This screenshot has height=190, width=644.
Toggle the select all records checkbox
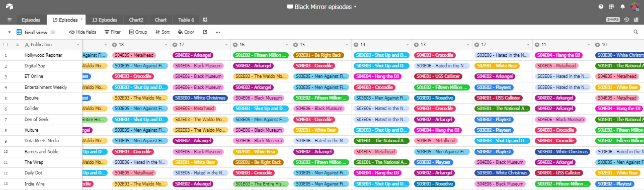6,44
